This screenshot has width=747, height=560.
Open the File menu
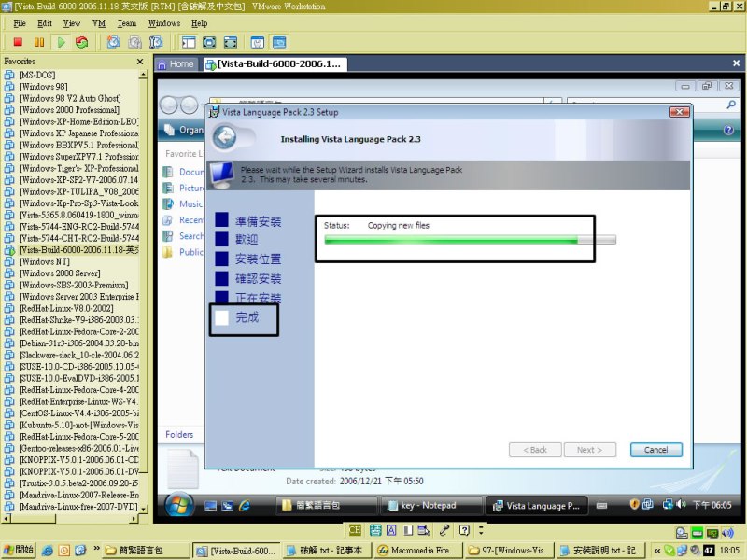pyautogui.click(x=20, y=23)
